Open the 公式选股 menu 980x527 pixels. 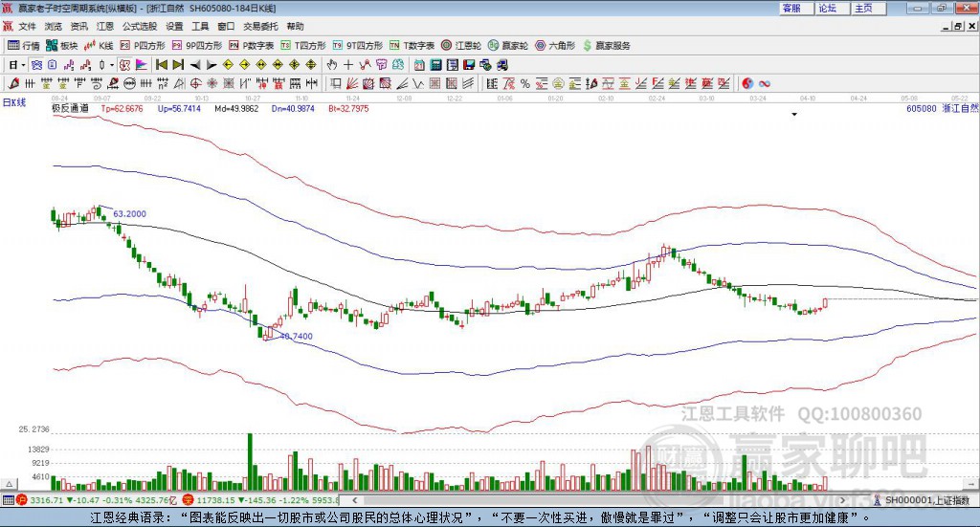(140, 26)
